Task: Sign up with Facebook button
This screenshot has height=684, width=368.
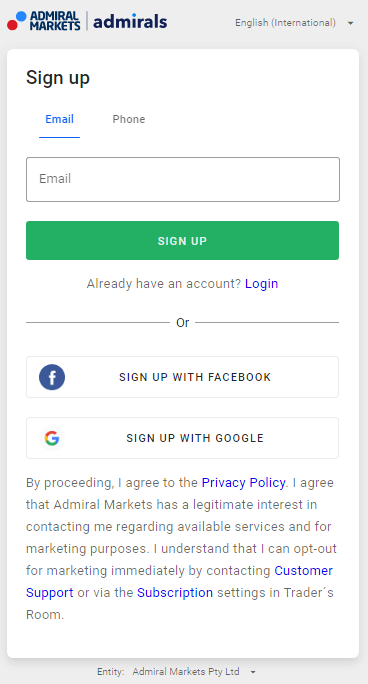Action: (182, 377)
